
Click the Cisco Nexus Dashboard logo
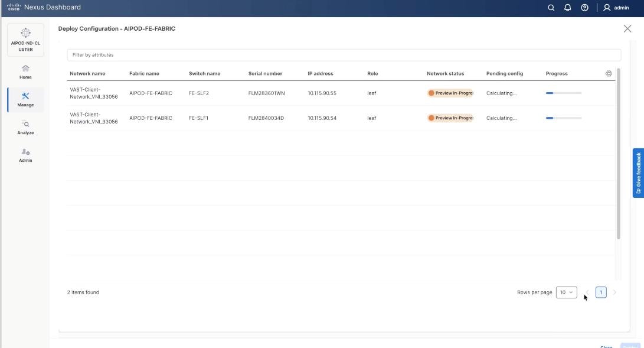(x=44, y=7)
